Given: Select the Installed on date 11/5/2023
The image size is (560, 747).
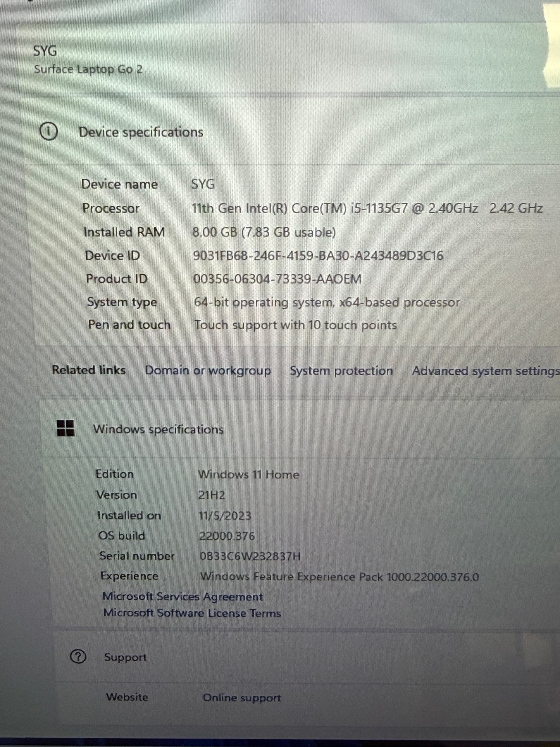Looking at the screenshot, I should 225,516.
